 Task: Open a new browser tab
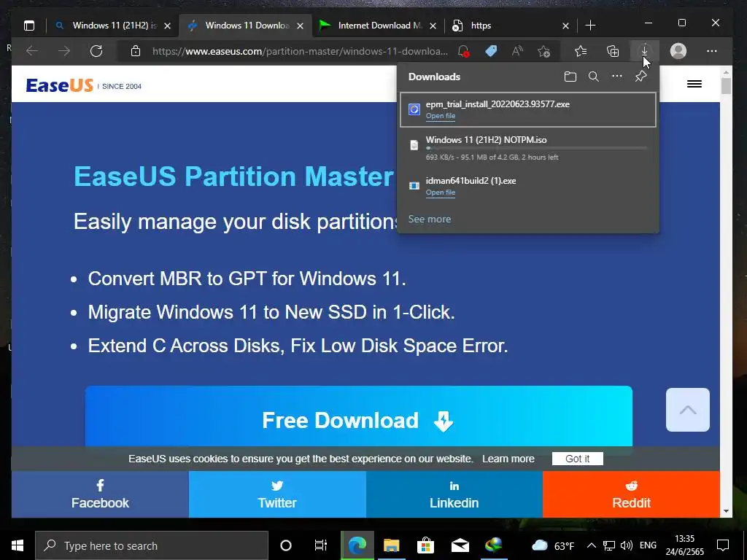tap(590, 26)
